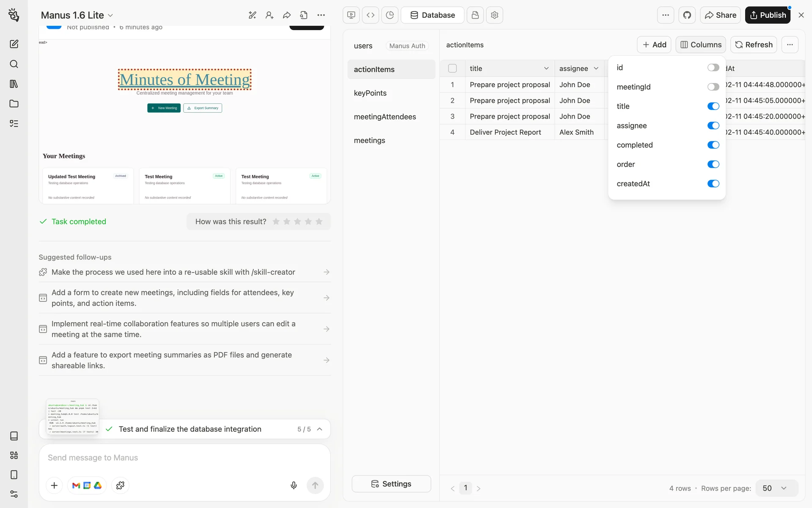Open the library icon in the sidebar
Screen dimensions: 812x508
point(14,84)
